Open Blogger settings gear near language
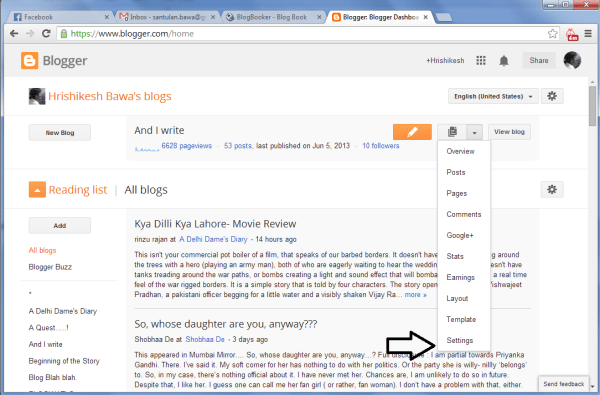Screen dimensions: 600x395 tap(552, 96)
